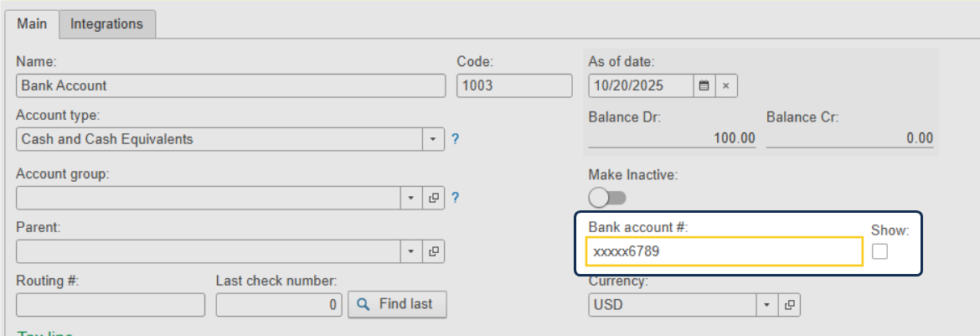Toggle the Make Inactive switch
Viewport: 980px width, 336px height.
click(608, 198)
